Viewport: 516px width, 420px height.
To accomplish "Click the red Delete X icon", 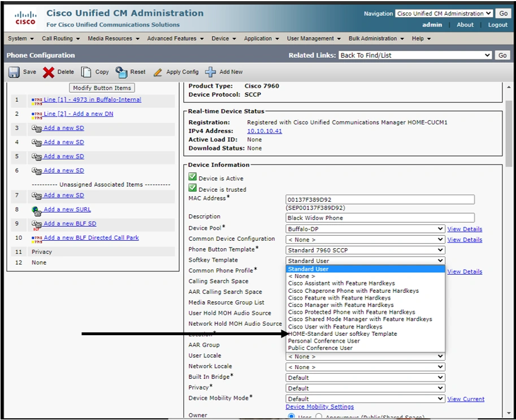I will pos(49,72).
